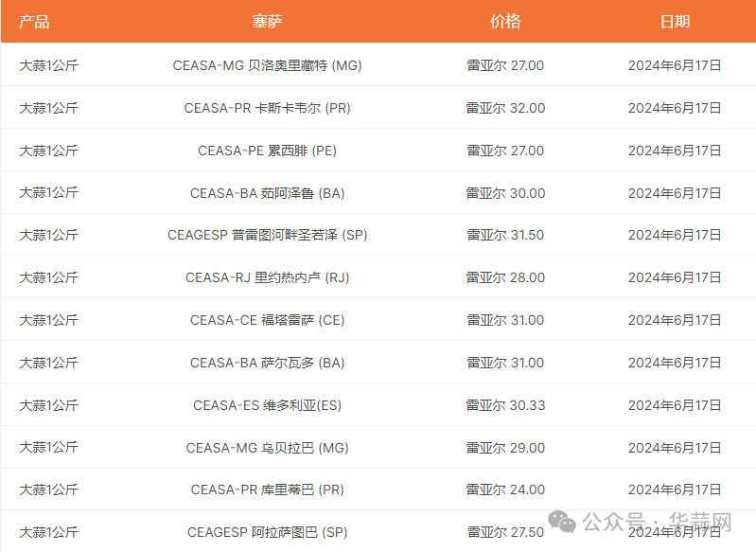Select the CEASA-MG 贝洛奥里藏特 (MG) market cell

[x=267, y=65]
